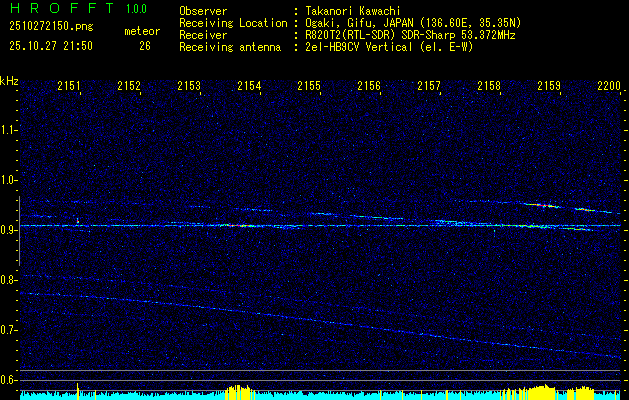The image size is (629, 400).
Task: Click the 0.9 frequency axis label
Action: click(9, 229)
